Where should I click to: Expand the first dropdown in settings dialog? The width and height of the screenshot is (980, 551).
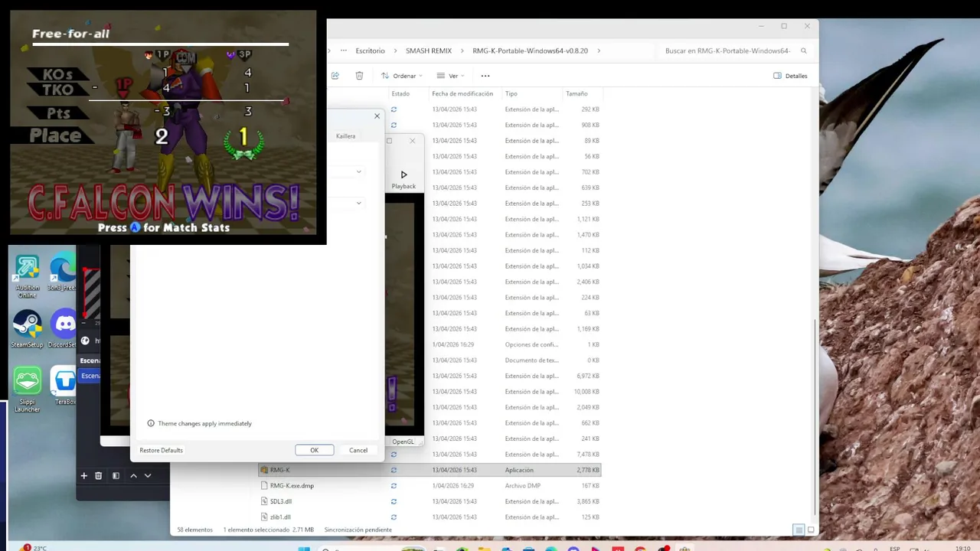pos(358,171)
